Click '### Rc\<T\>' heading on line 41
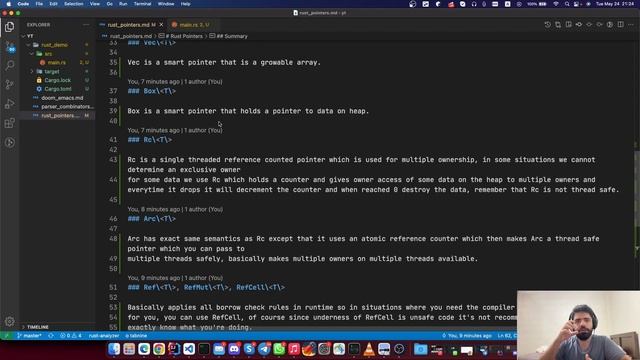 (x=149, y=140)
